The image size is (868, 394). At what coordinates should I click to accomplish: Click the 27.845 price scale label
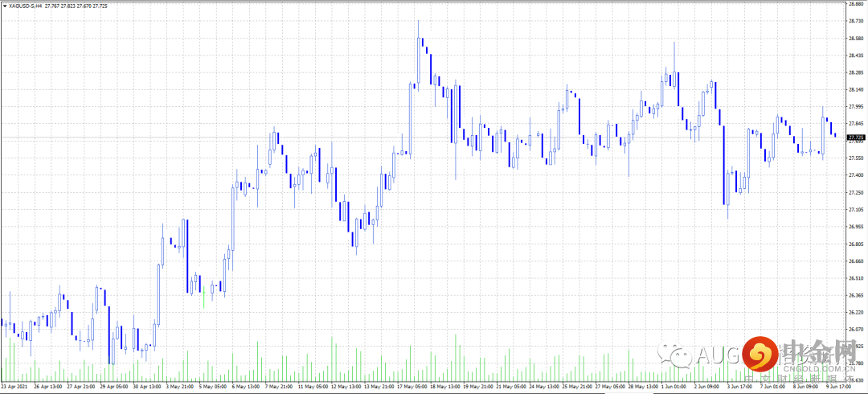tap(855, 124)
